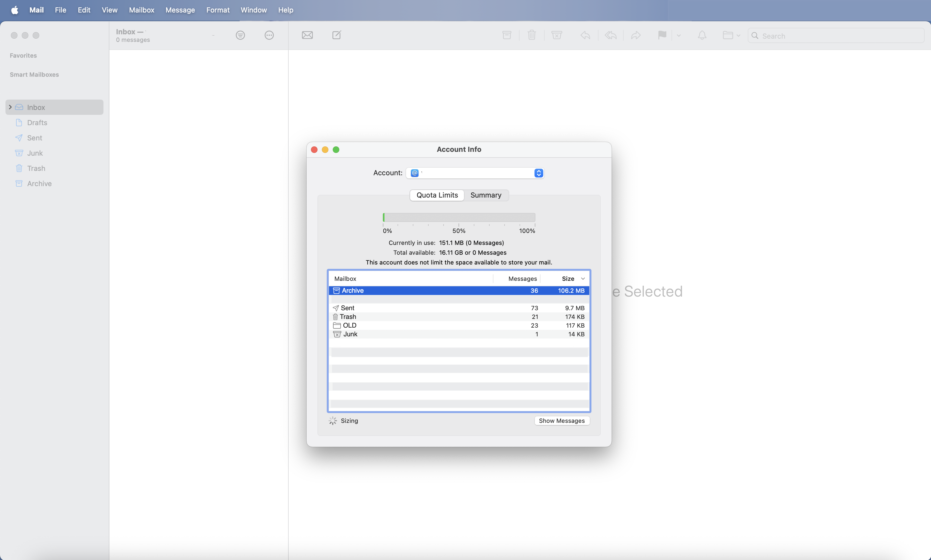Open the Apple menu

tap(15, 10)
